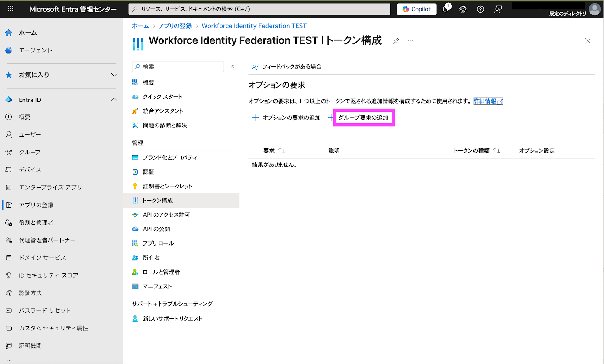Open ブランド化とプロパティ menu item
Image resolution: width=604 pixels, height=364 pixels.
tap(170, 158)
